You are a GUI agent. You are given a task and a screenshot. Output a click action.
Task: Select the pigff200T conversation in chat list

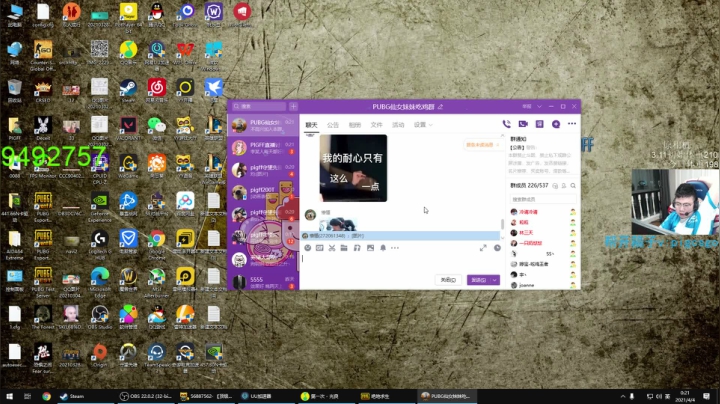click(x=263, y=192)
